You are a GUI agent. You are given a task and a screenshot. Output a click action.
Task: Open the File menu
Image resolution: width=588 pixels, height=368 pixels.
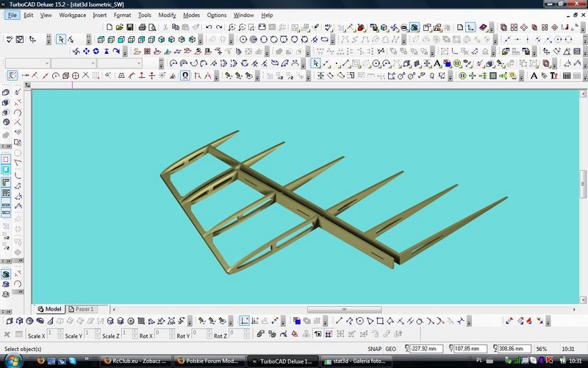12,15
